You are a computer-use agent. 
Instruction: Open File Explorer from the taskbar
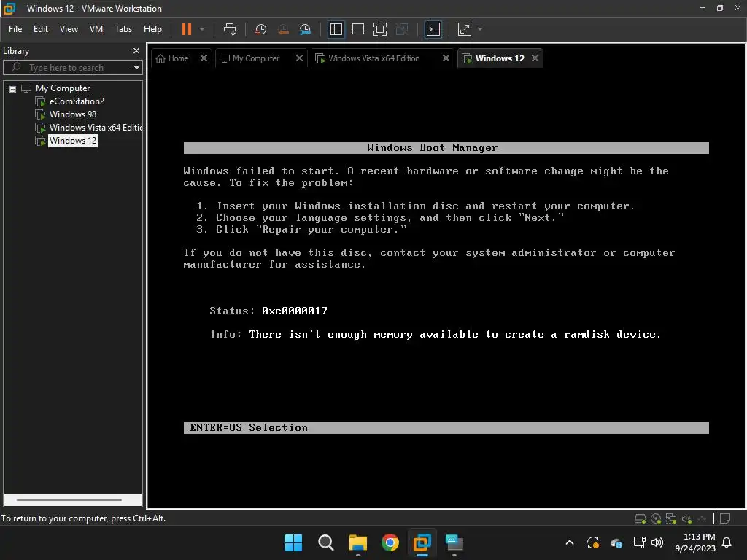[x=357, y=542]
